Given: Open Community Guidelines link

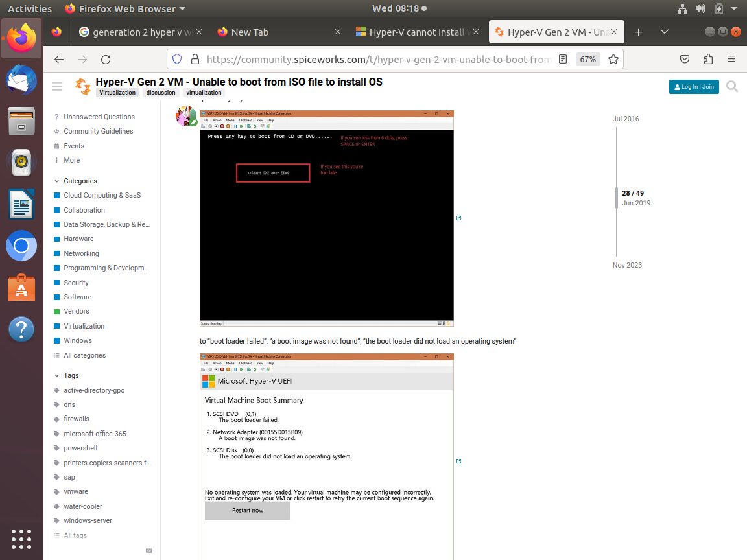Looking at the screenshot, I should (x=98, y=131).
